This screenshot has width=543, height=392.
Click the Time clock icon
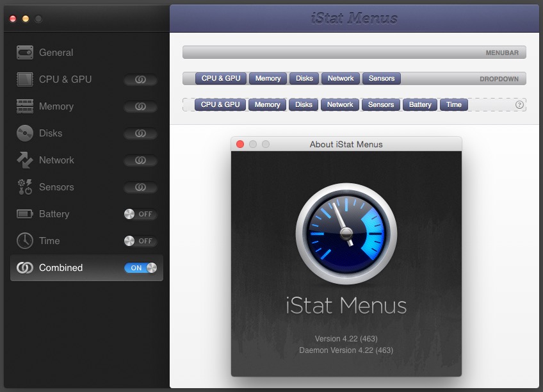click(x=25, y=241)
